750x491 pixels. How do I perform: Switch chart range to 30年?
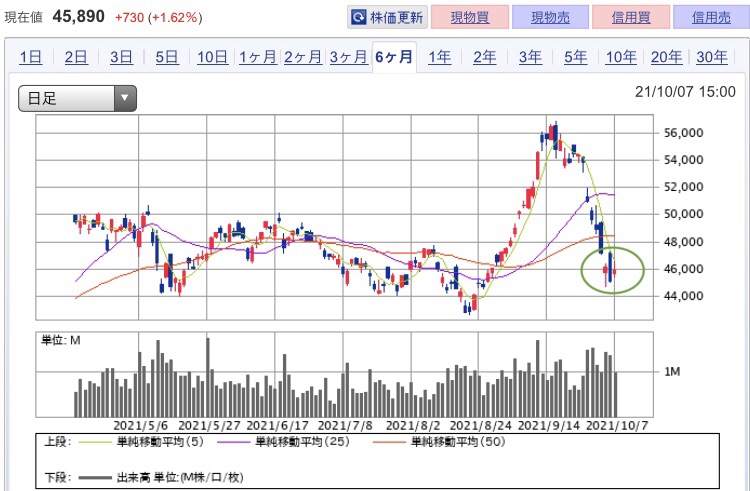point(712,57)
